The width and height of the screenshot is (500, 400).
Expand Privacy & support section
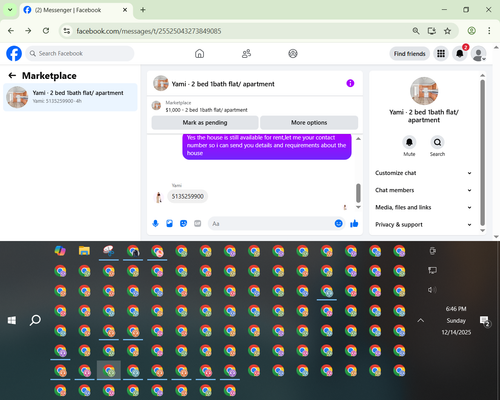(x=423, y=225)
